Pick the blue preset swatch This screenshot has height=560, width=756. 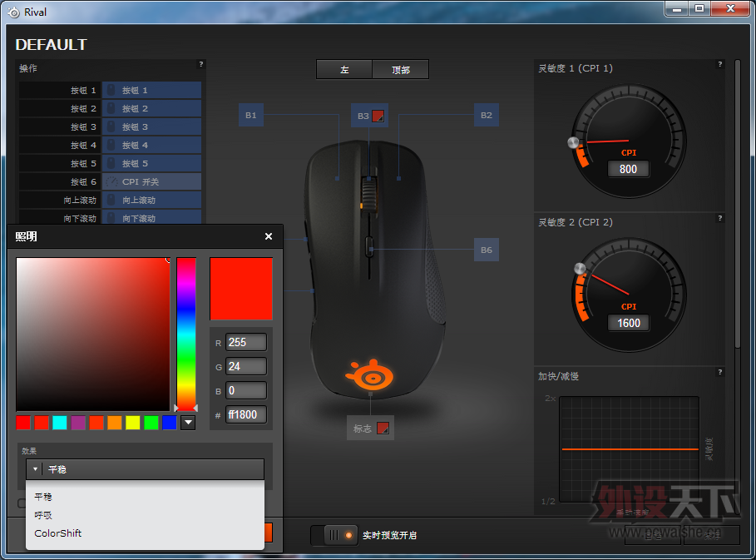click(170, 423)
